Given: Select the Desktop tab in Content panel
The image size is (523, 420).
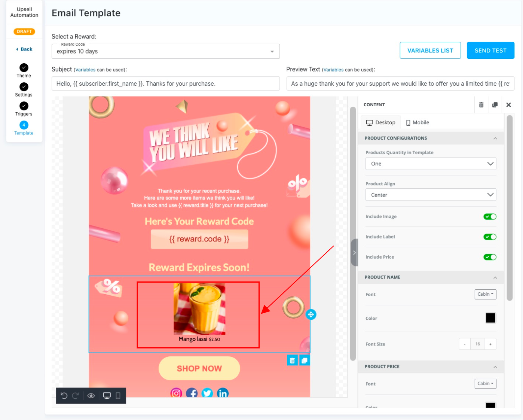Looking at the screenshot, I should (x=381, y=122).
